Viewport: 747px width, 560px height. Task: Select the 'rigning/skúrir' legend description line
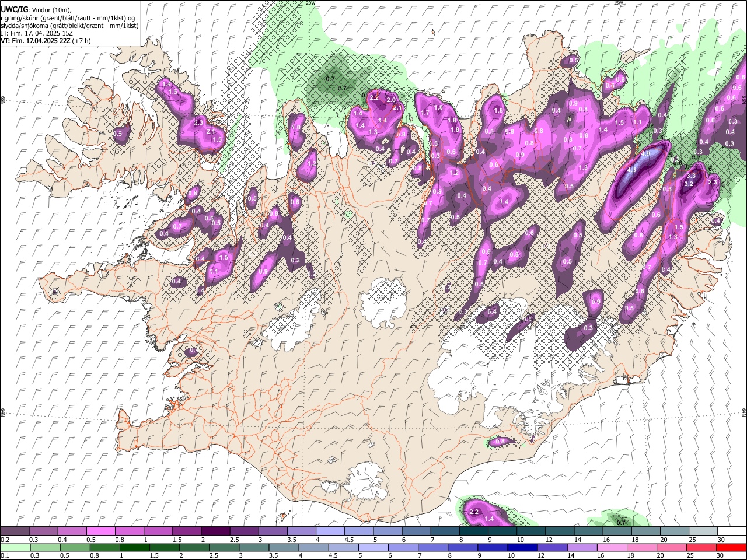(69, 18)
